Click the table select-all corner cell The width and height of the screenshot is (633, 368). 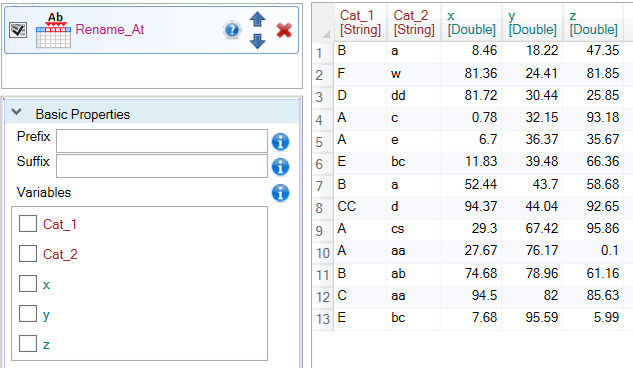coord(323,22)
